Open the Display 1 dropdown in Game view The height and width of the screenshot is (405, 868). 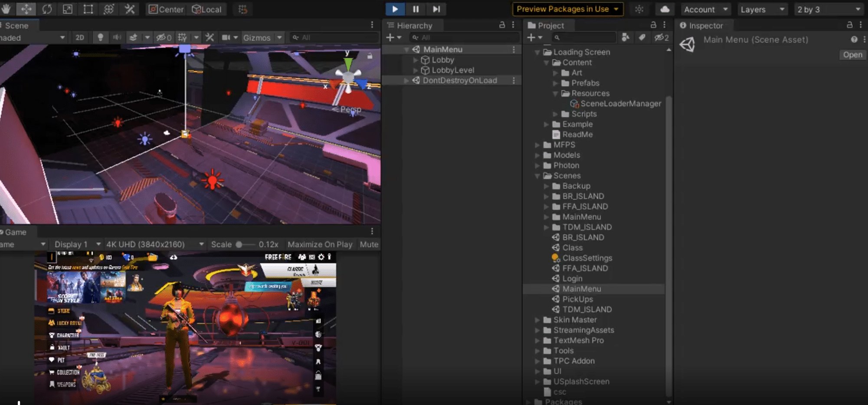(77, 244)
